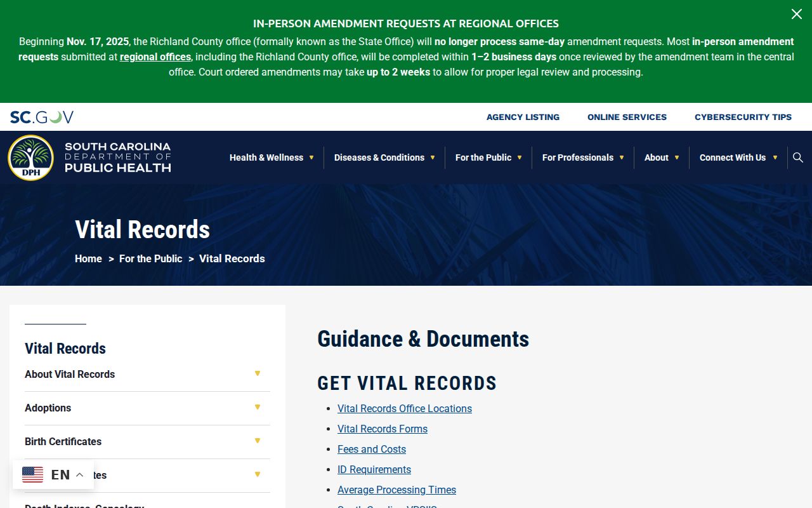Close the green announcement banner
Viewport: 812px width, 508px height.
point(797,14)
